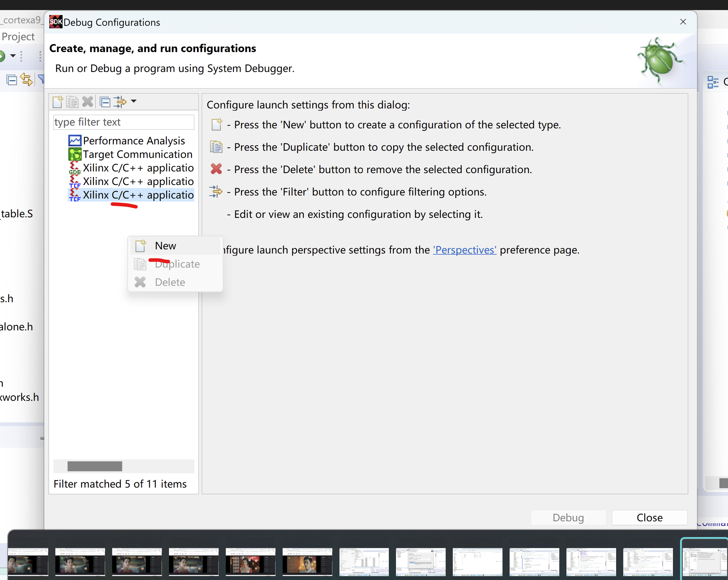Click 'Run or Debug a program' description text
Viewport: 728px width, 580px height.
click(x=175, y=68)
